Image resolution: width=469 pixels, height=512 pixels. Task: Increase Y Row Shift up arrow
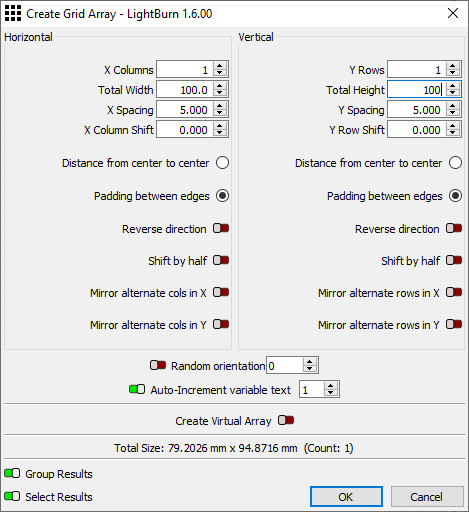(452, 126)
